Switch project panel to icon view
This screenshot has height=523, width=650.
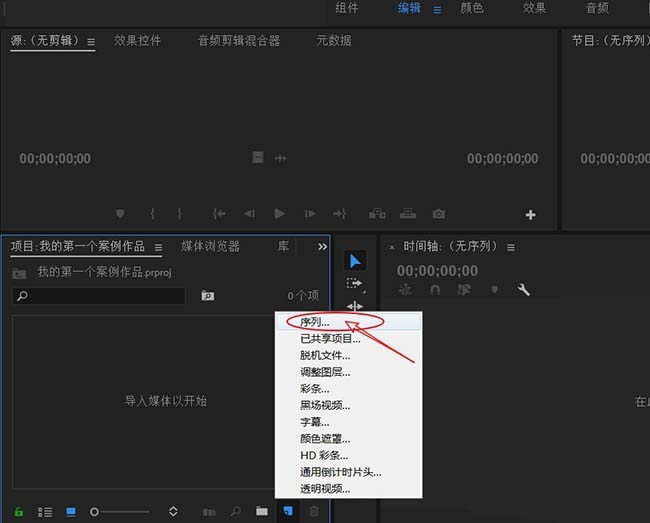coord(71,512)
